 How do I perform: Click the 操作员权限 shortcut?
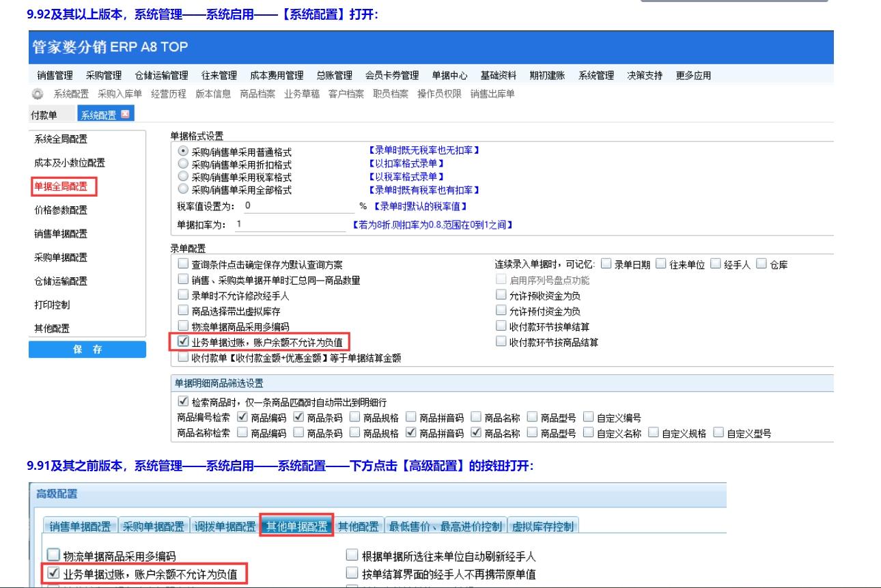(x=440, y=94)
